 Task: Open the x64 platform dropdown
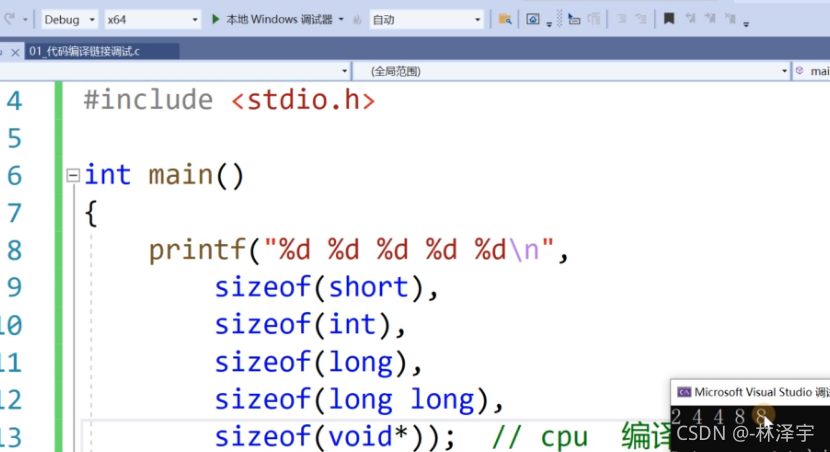coord(152,20)
